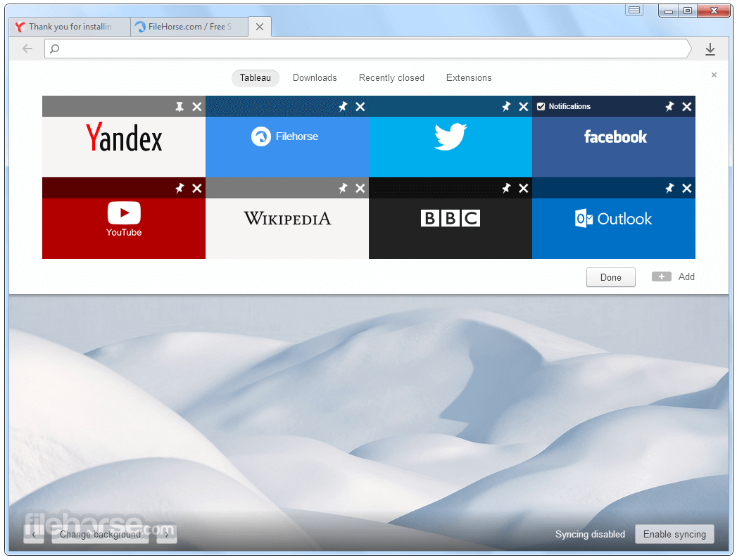The width and height of the screenshot is (737, 560).
Task: Open the downloads arrow icon in the toolbar
Action: (710, 49)
